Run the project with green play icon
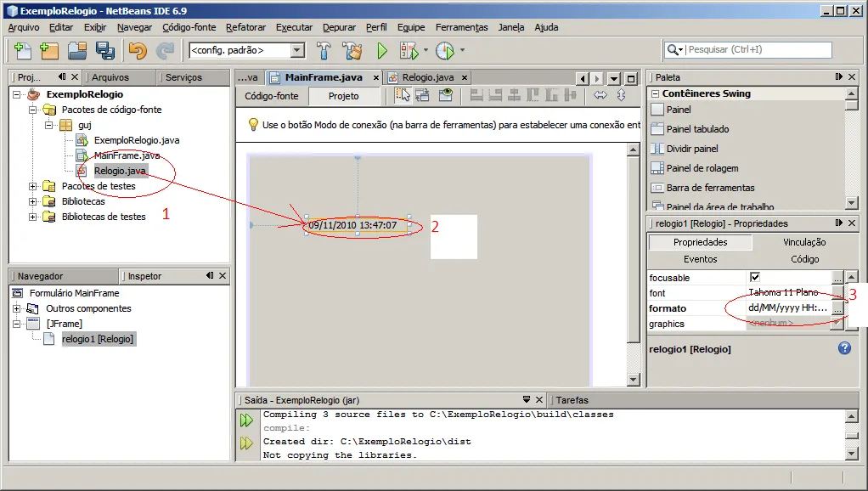 (382, 50)
